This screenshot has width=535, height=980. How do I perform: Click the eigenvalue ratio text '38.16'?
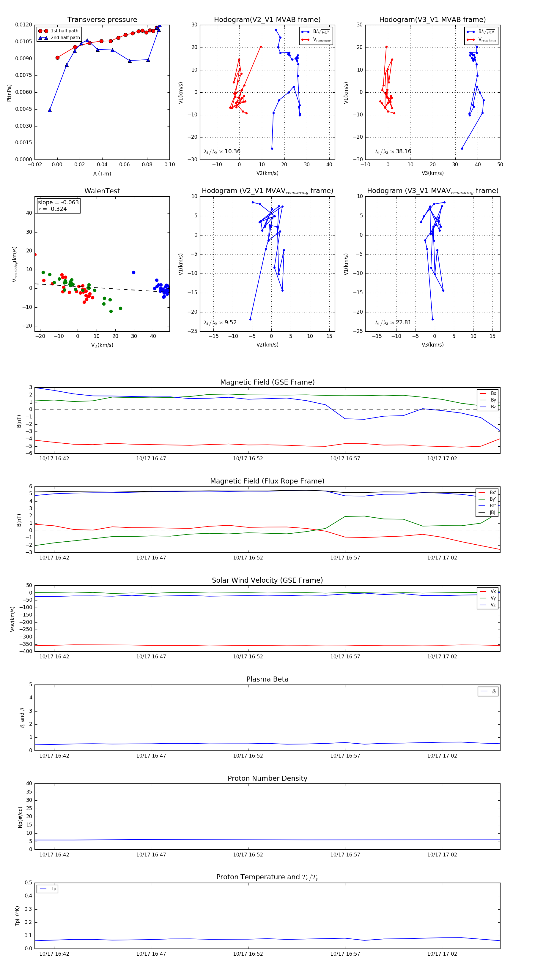(x=403, y=151)
